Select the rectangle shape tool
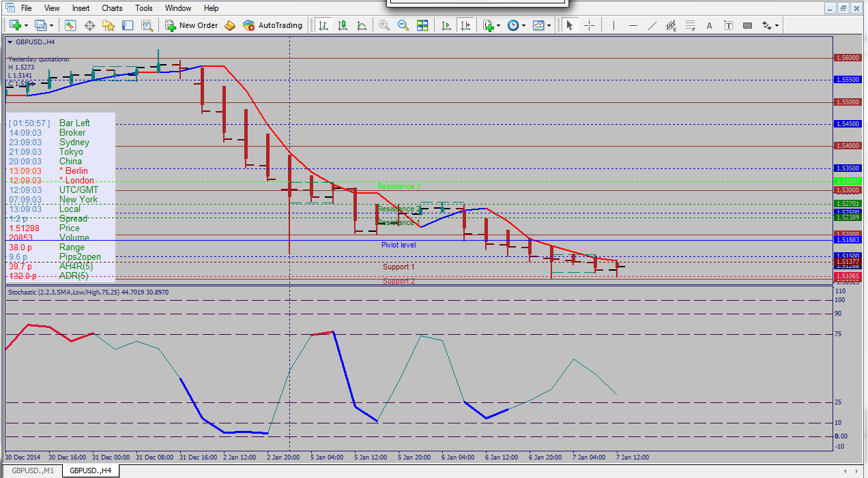This screenshot has height=478, width=868. click(747, 25)
